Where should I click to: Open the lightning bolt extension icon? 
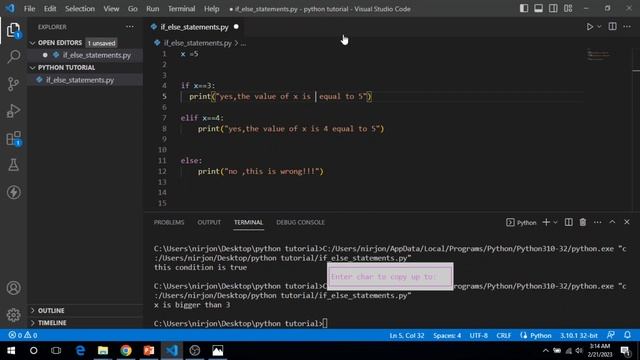point(13,192)
